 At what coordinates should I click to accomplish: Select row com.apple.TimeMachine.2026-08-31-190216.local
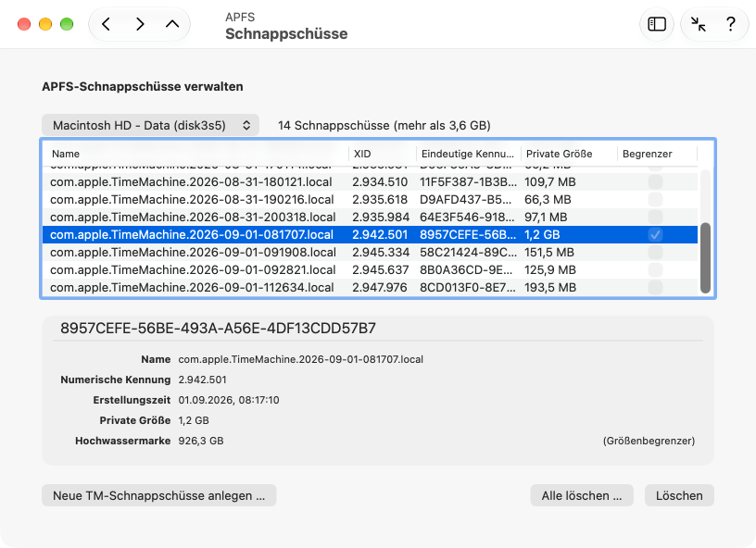pyautogui.click(x=370, y=199)
